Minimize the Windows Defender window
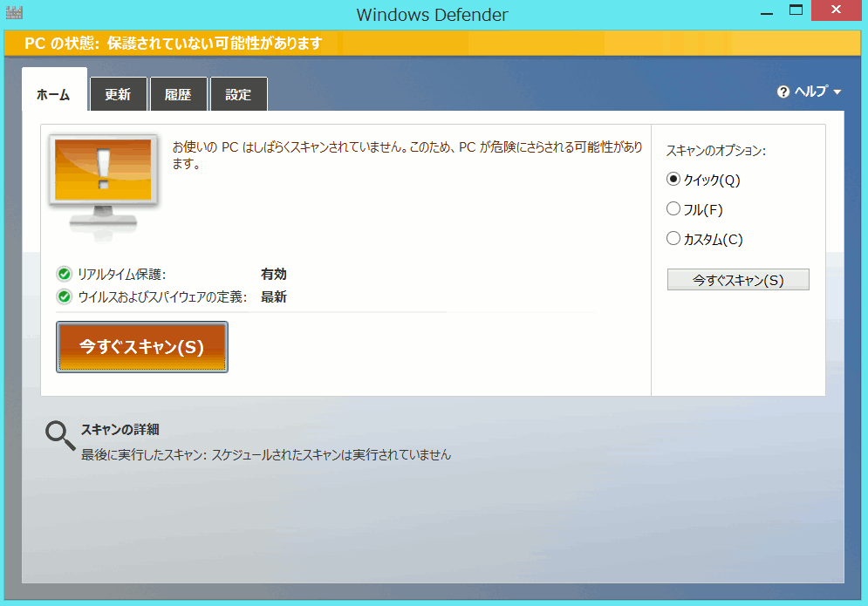 [x=765, y=12]
